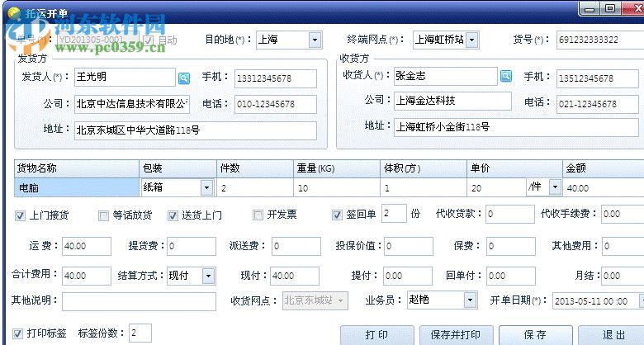Select 电脑 goods name cell

tap(77, 187)
